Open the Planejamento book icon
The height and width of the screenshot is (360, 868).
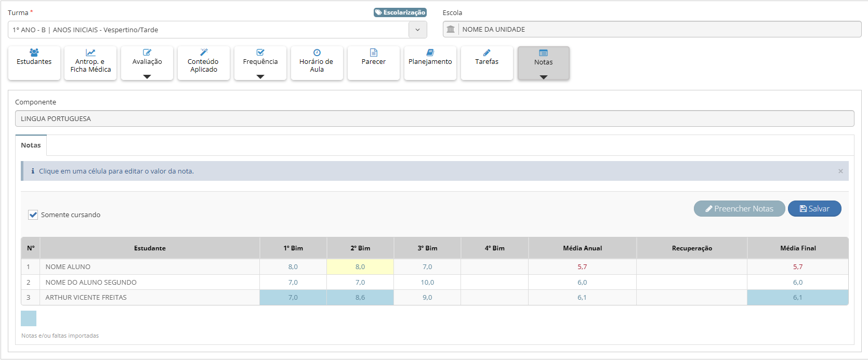430,52
